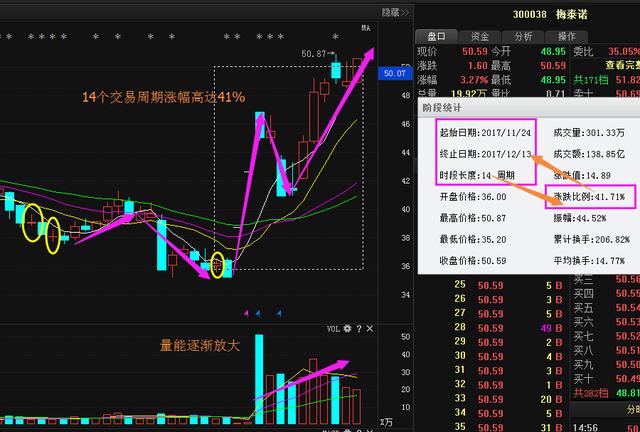Select the 终止日期:2017/12/13 field

tap(485, 154)
